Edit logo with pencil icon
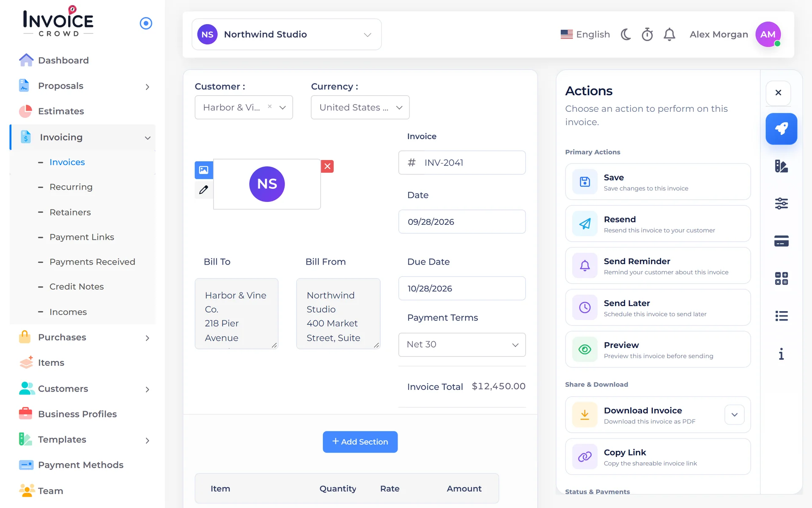The width and height of the screenshot is (812, 508). pos(203,190)
